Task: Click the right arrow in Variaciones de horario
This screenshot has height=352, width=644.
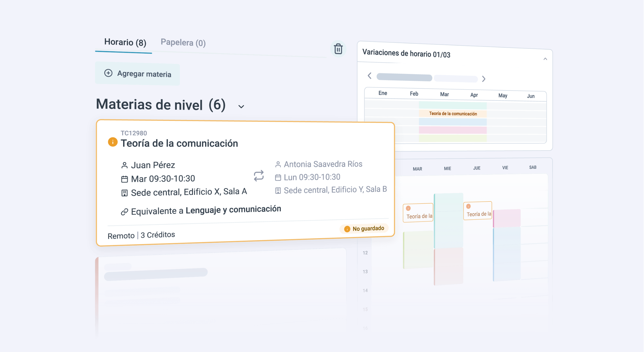Action: (484, 79)
